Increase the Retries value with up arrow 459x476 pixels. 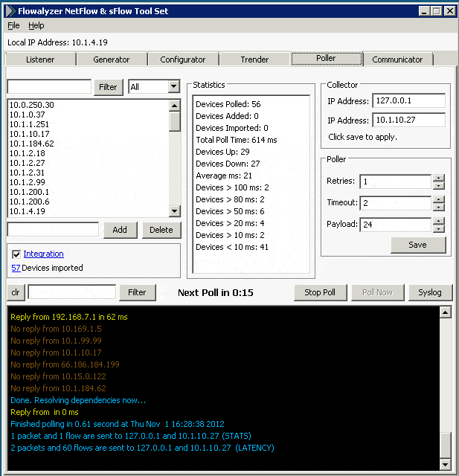439,178
